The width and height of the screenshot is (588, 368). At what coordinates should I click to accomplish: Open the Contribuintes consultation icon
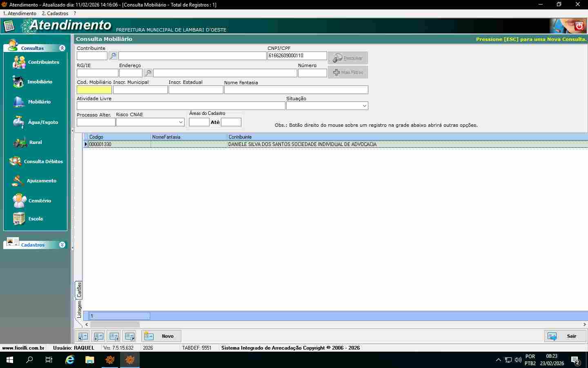(x=19, y=62)
